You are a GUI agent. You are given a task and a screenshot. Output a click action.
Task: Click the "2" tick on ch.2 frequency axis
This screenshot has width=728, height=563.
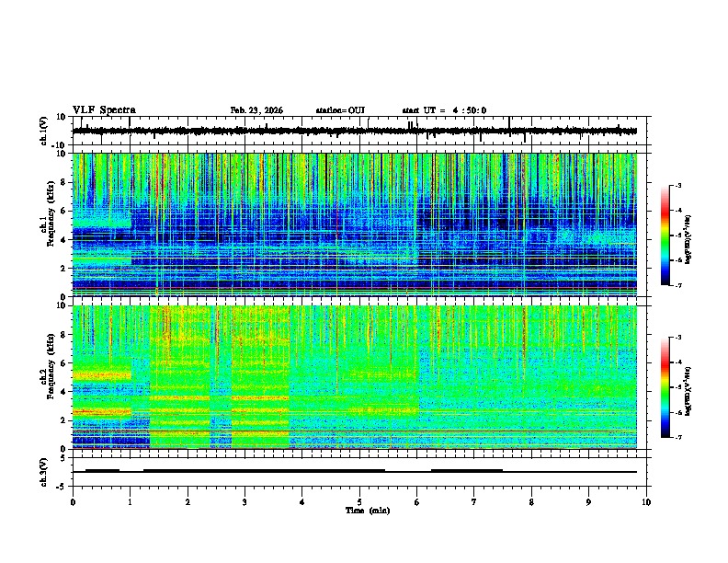[x=64, y=420]
